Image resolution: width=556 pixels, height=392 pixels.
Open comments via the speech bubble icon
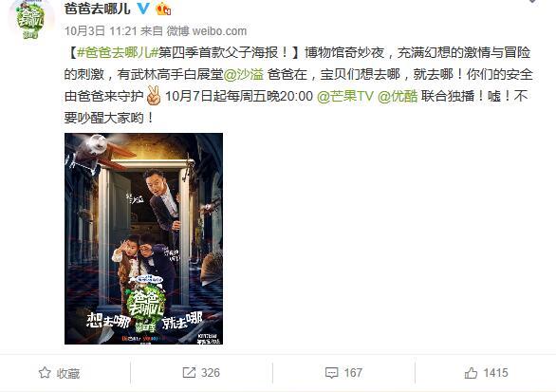331,373
